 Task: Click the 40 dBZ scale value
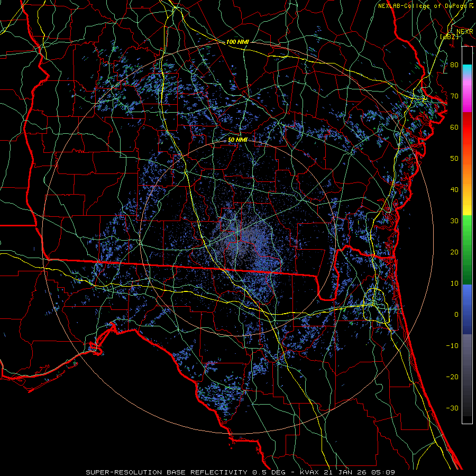click(x=454, y=190)
